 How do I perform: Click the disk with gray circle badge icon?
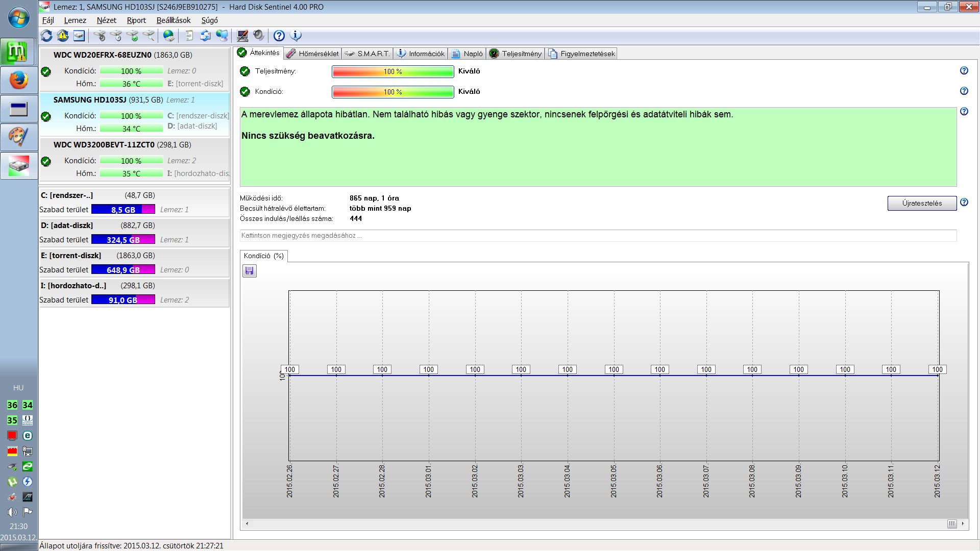click(100, 36)
